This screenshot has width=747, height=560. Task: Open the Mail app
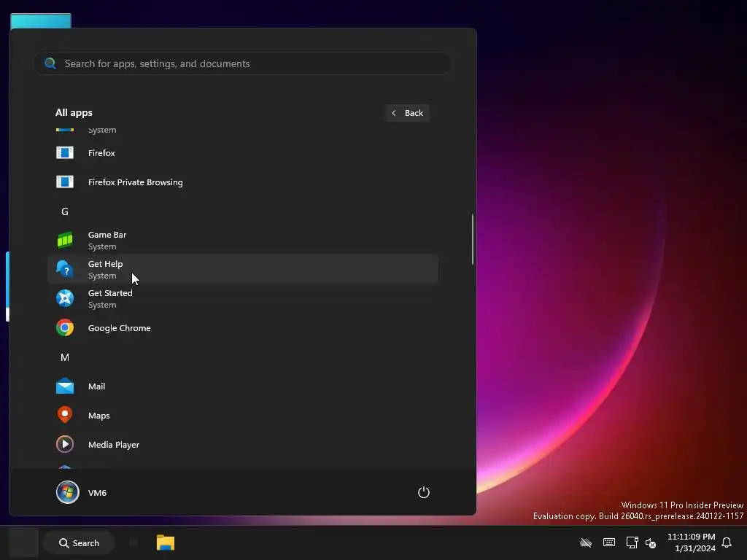coord(242,386)
